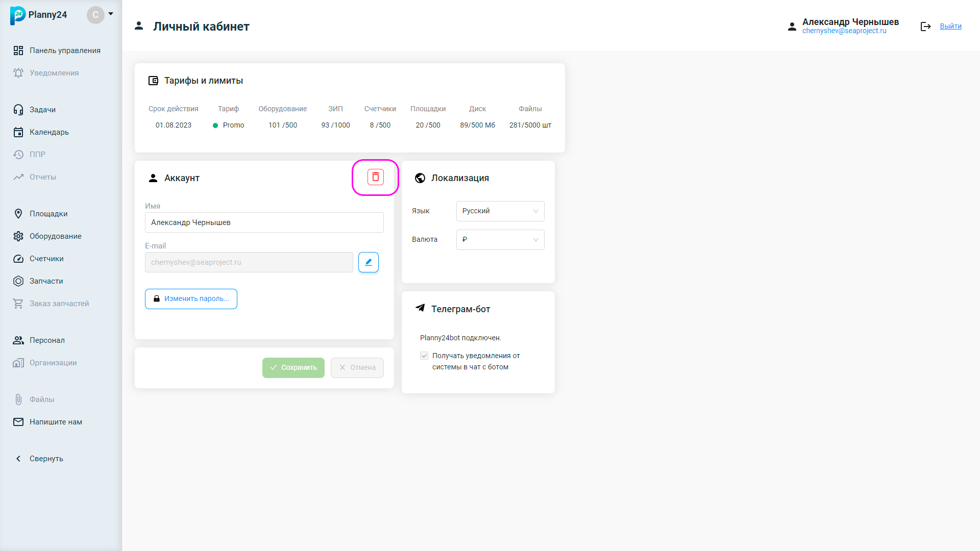
Task: Open the Валюта currency dropdown
Action: pyautogui.click(x=500, y=240)
